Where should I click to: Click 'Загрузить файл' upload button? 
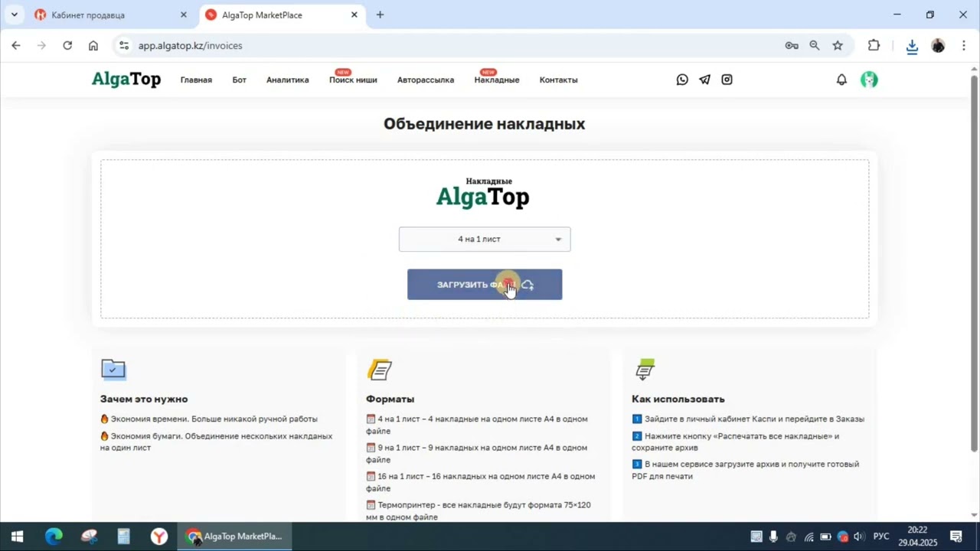(x=485, y=285)
